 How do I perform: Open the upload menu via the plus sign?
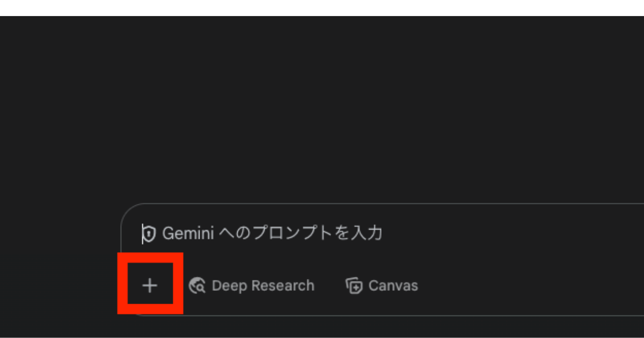[x=150, y=285]
